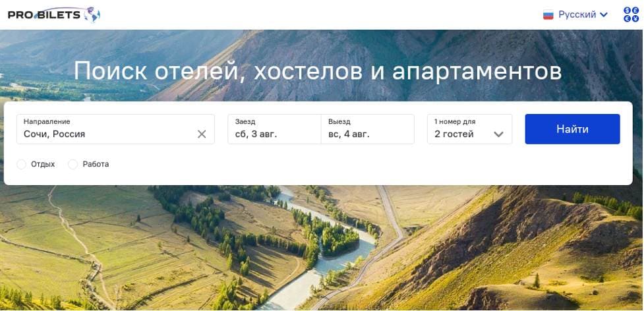Screen dimensions: 644x311
Task: Open the Выезд check-out date field
Action: click(368, 129)
